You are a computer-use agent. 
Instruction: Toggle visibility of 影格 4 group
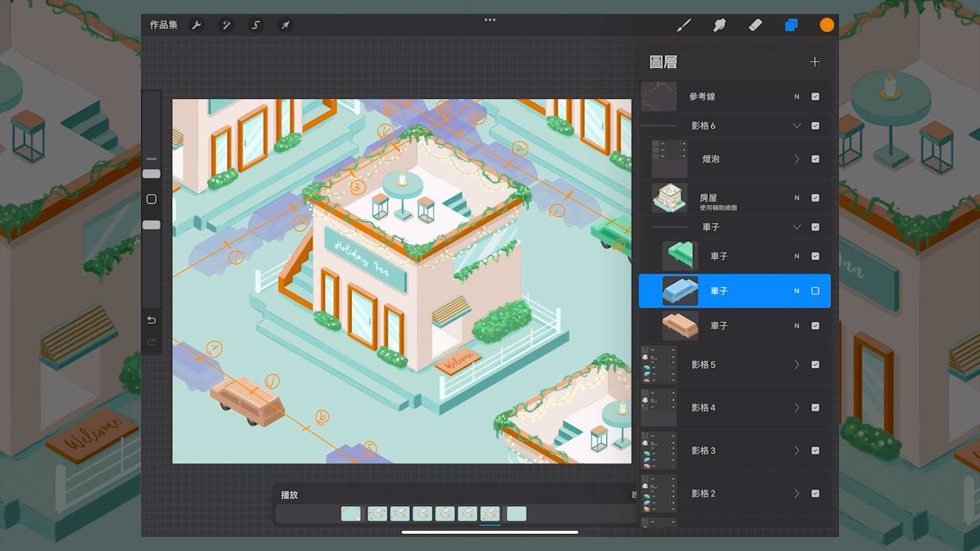(815, 408)
